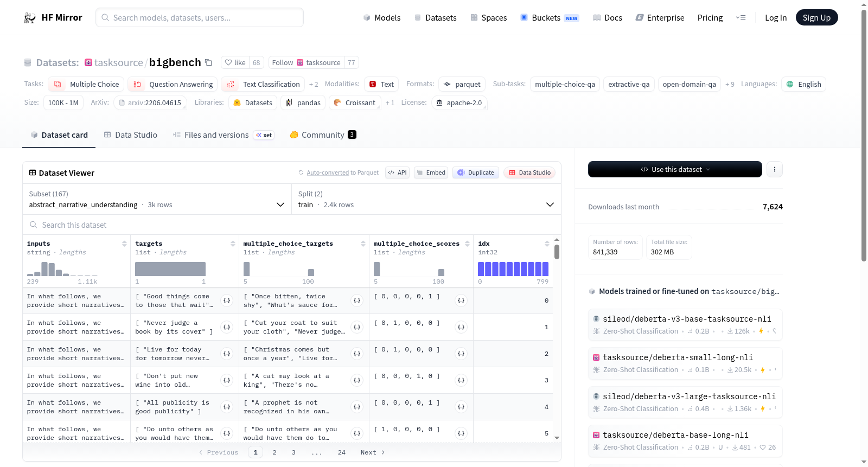The height and width of the screenshot is (467, 868).
Task: Filter by the Multiple Choice task tag
Action: pos(87,84)
